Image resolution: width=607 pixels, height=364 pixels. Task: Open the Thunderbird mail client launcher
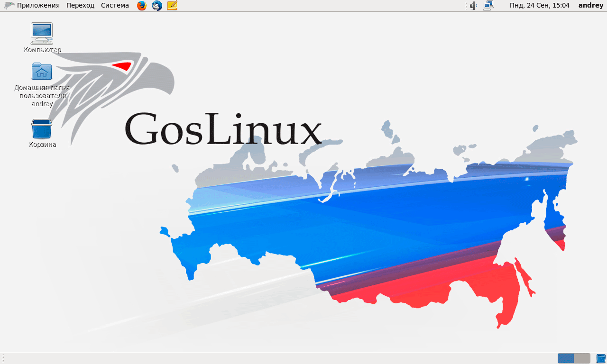click(x=157, y=6)
